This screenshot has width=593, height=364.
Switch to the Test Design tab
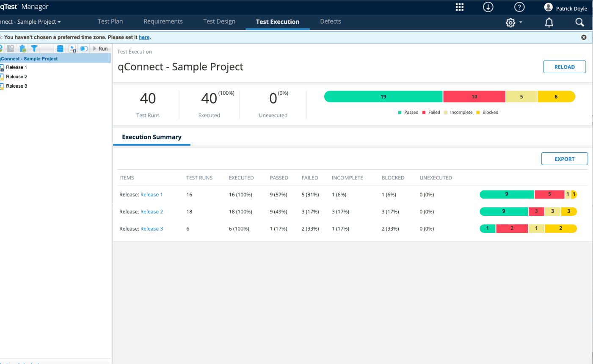click(x=219, y=22)
